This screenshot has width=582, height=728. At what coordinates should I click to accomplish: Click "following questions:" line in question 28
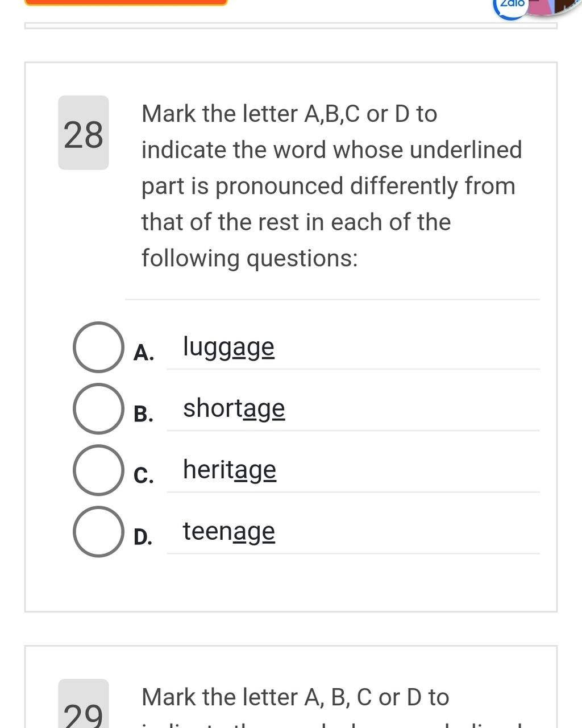[250, 259]
